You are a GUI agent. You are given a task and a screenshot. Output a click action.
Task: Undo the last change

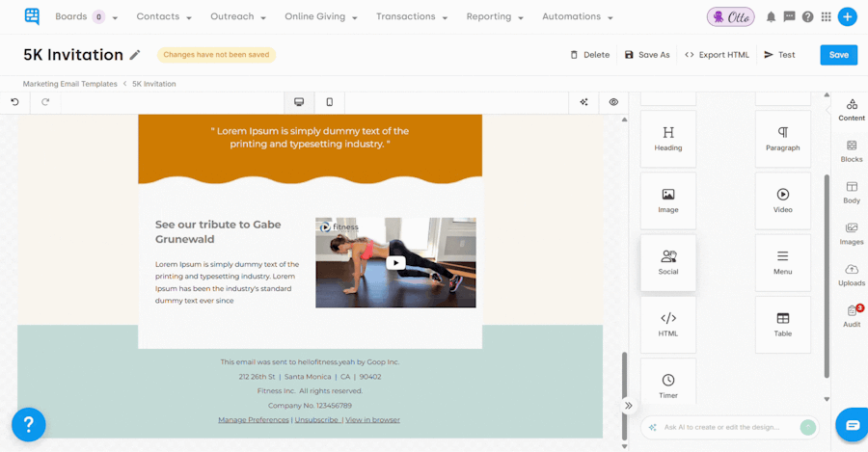click(14, 102)
